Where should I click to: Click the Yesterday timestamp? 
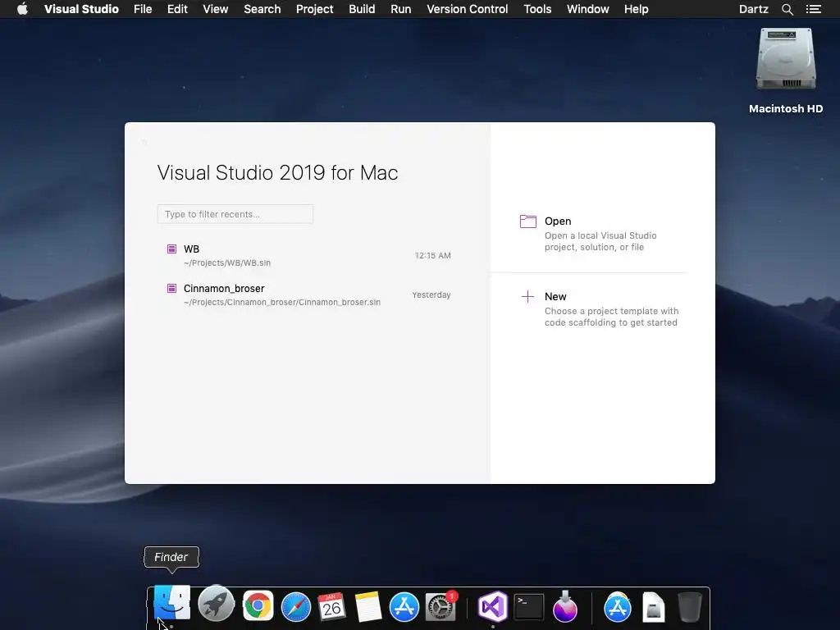point(431,295)
